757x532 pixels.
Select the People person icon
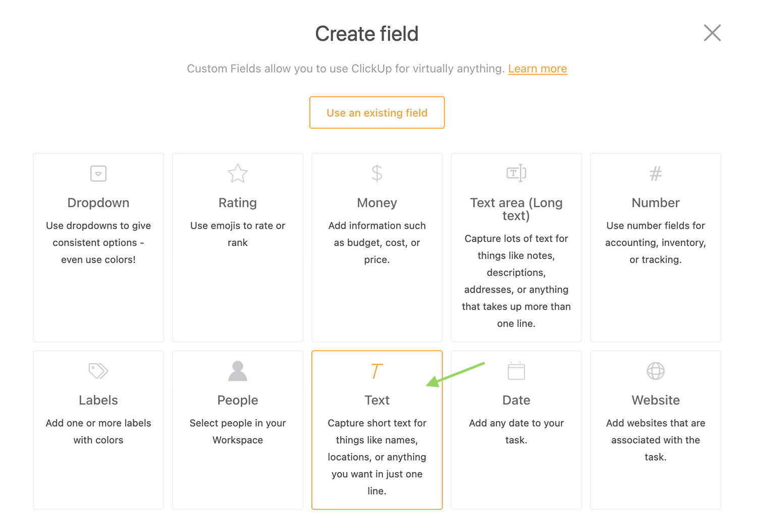[x=238, y=371]
